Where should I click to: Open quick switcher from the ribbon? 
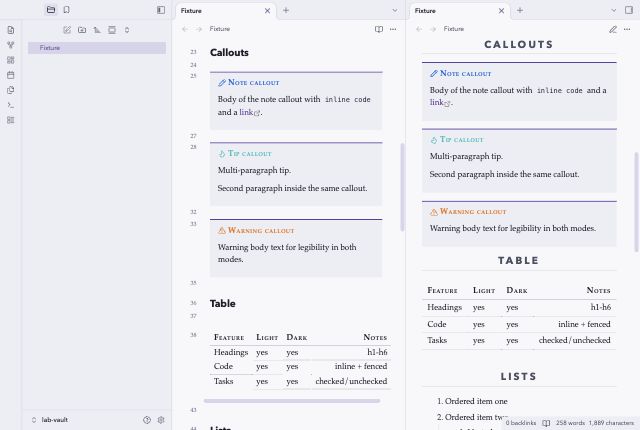(x=11, y=30)
